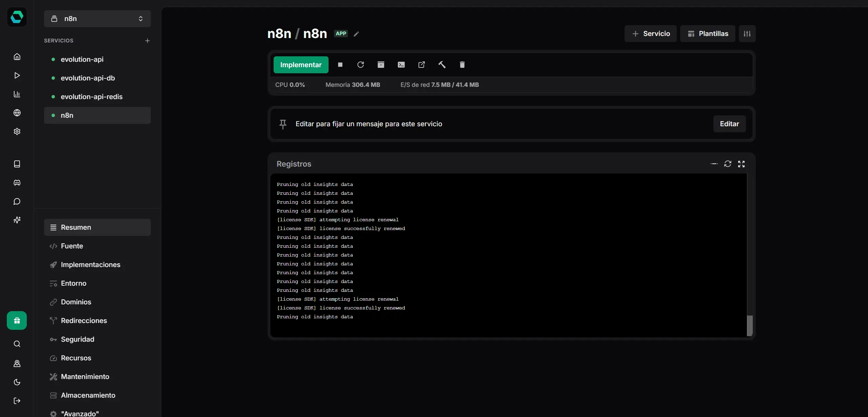Open the gear settings icon in sidebar
The width and height of the screenshot is (868, 417).
[17, 131]
